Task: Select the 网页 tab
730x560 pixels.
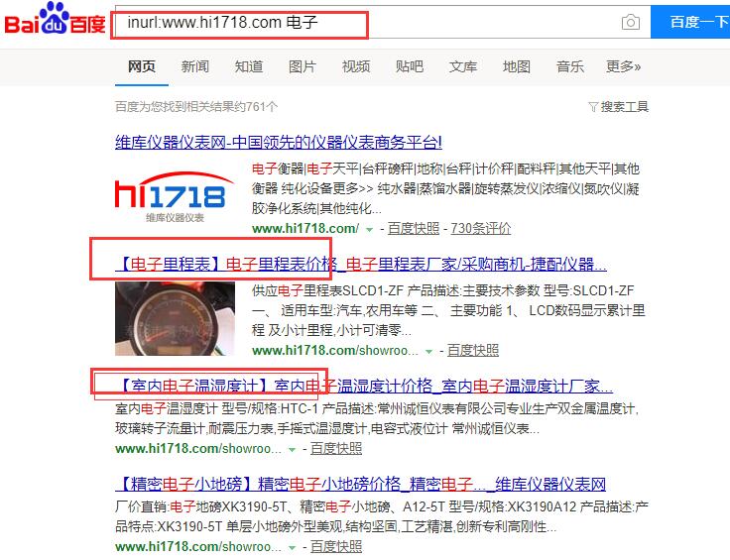Action: tap(142, 66)
